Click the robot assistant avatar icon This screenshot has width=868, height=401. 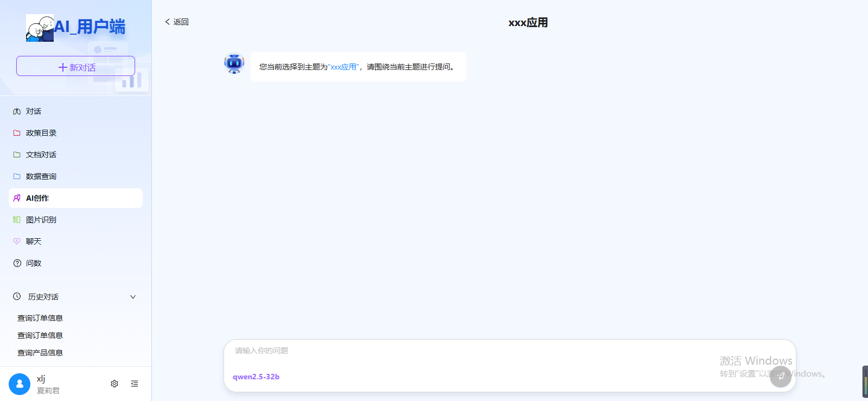coord(234,63)
